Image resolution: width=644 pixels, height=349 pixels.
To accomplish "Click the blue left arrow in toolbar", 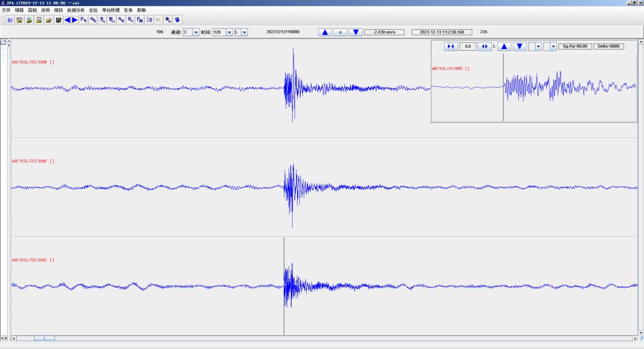I will [x=67, y=20].
